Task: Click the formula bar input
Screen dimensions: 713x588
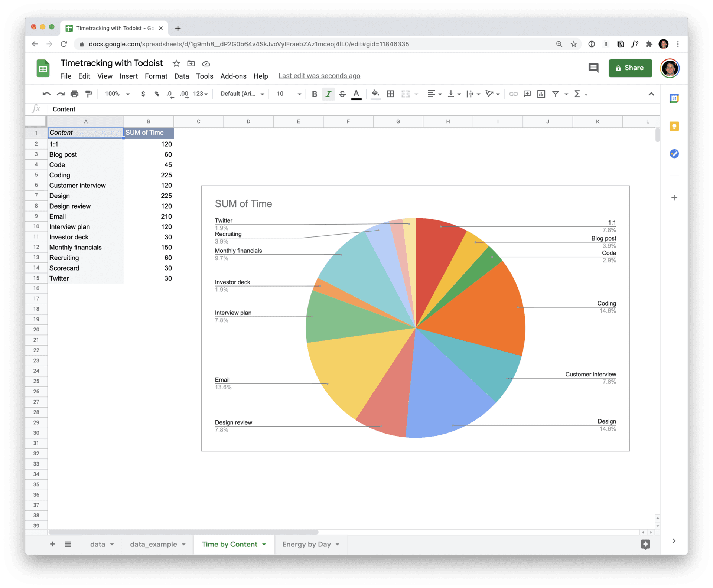Action: click(x=353, y=109)
